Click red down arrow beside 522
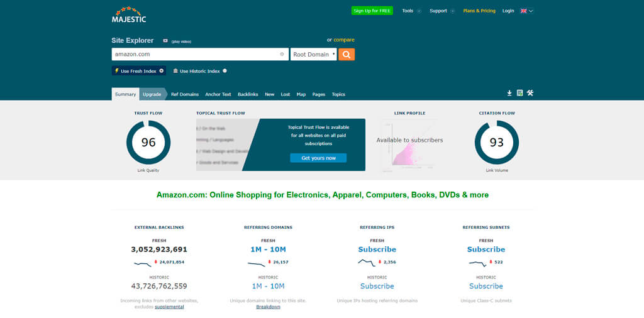 491,262
